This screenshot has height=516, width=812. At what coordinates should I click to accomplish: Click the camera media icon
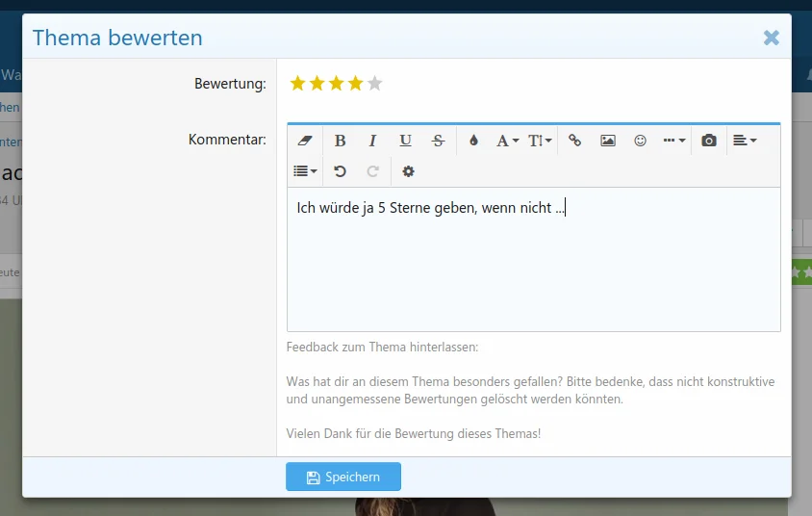click(x=709, y=141)
